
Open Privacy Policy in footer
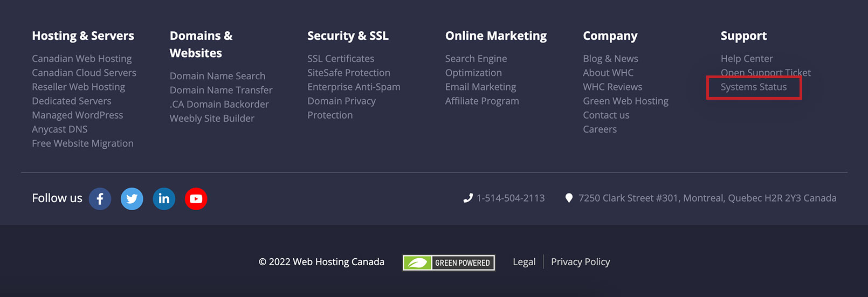581,262
